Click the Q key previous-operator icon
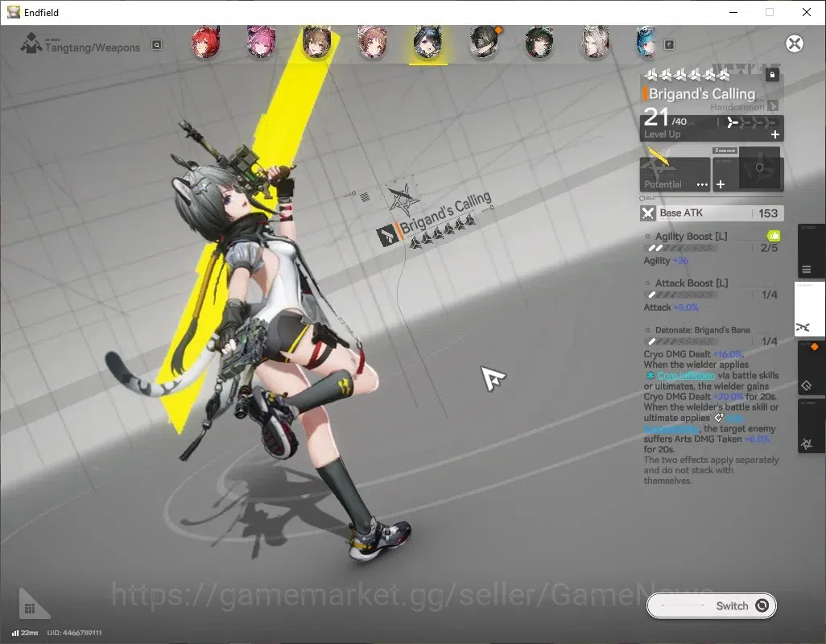The width and height of the screenshot is (826, 644). pyautogui.click(x=156, y=45)
